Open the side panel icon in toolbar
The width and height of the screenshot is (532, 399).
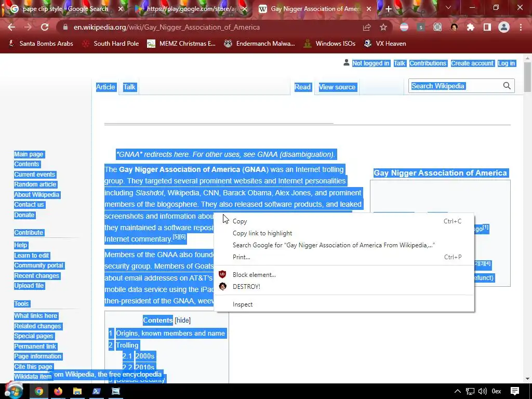(x=487, y=27)
